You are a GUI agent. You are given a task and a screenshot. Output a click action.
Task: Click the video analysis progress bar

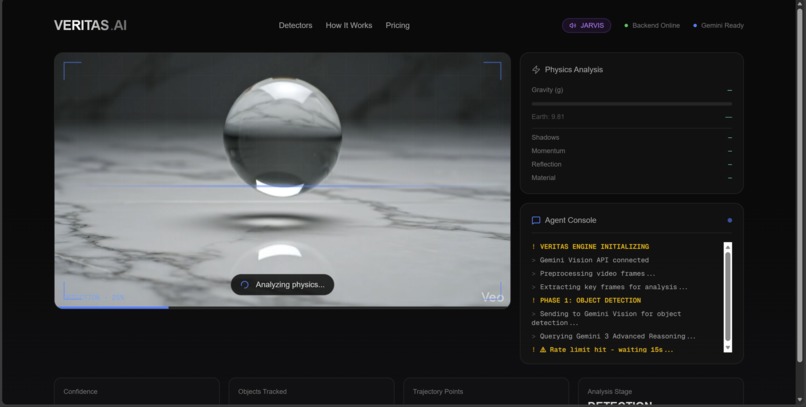tap(282, 307)
